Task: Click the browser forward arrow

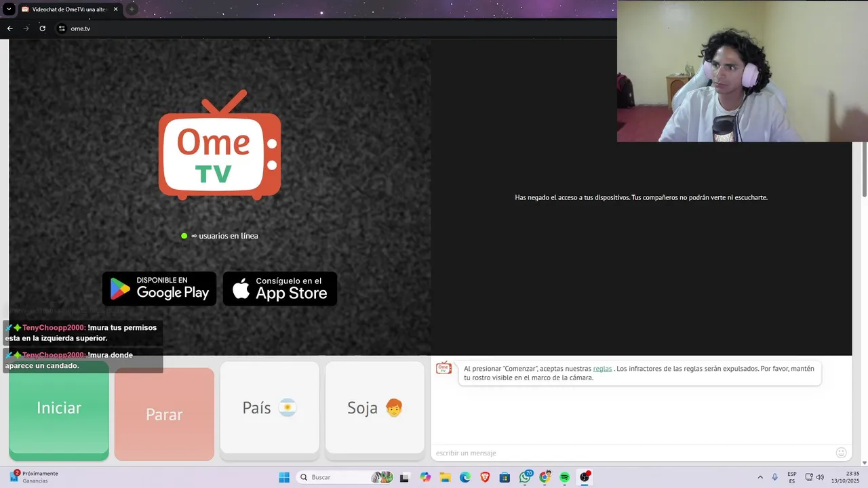Action: point(26,28)
